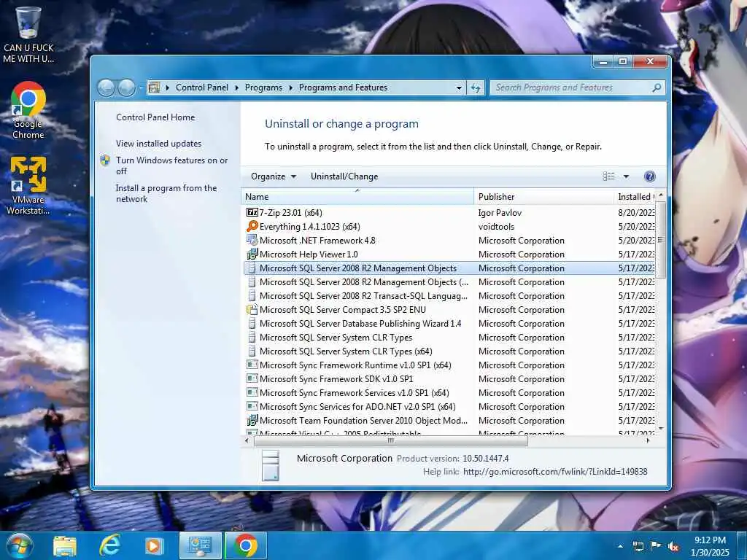The height and width of the screenshot is (560, 747).
Task: Click the voidtools publisher cell
Action: pyautogui.click(x=496, y=227)
